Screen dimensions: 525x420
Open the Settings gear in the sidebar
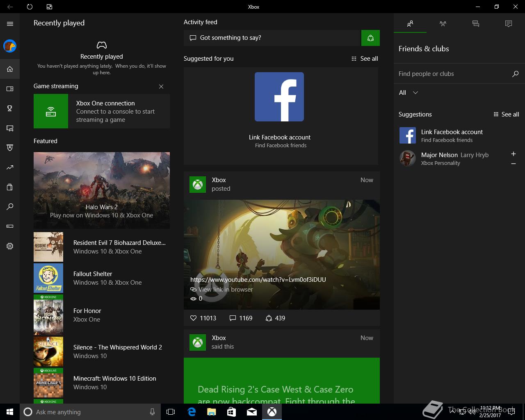(x=10, y=246)
